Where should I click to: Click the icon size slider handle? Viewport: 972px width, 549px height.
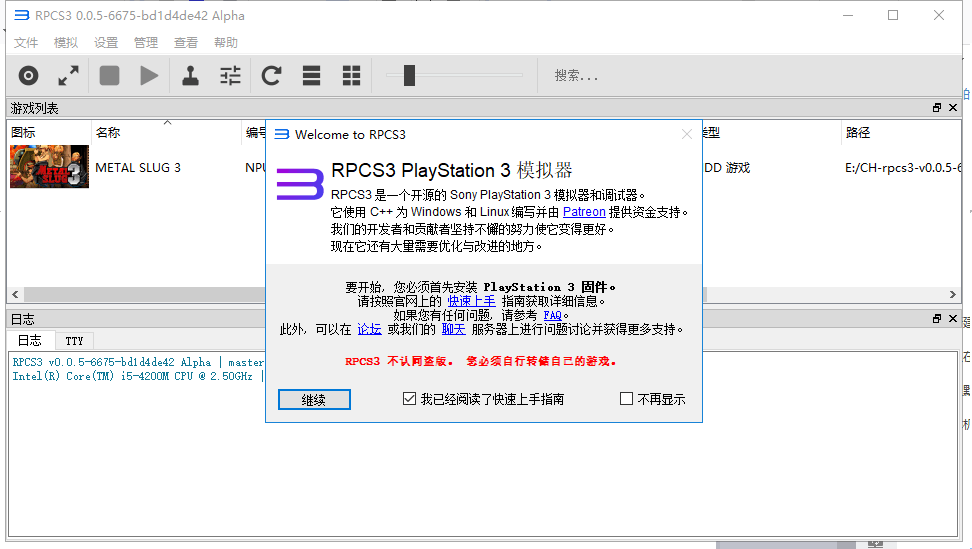click(409, 75)
